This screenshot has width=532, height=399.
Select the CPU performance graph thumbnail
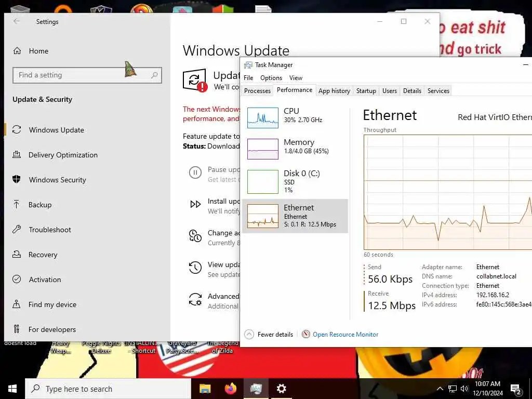click(x=262, y=118)
